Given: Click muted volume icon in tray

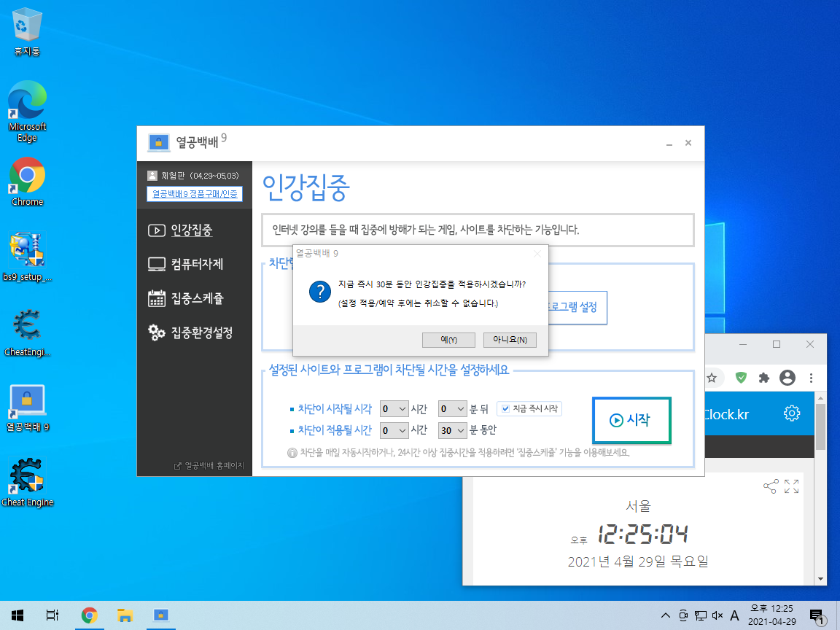Looking at the screenshot, I should tap(717, 615).
